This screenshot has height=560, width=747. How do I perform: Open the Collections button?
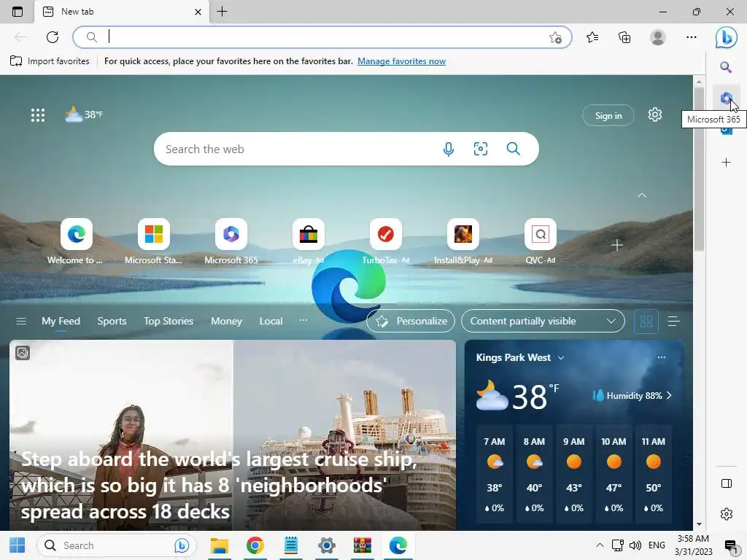pyautogui.click(x=624, y=37)
